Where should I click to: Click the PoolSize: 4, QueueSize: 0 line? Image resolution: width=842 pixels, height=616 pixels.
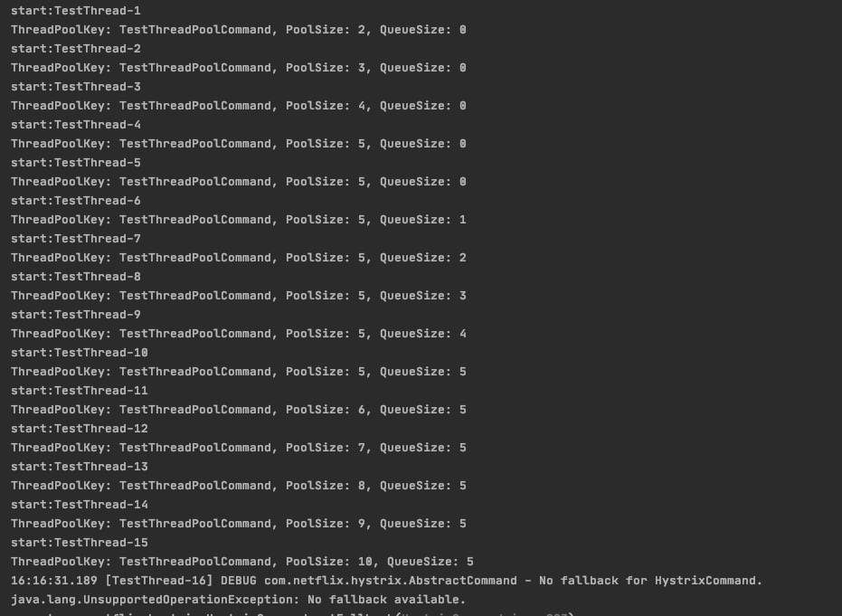238,106
